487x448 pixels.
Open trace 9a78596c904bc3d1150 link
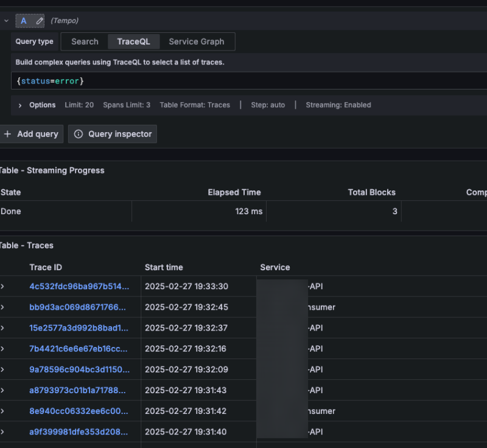[x=79, y=369]
